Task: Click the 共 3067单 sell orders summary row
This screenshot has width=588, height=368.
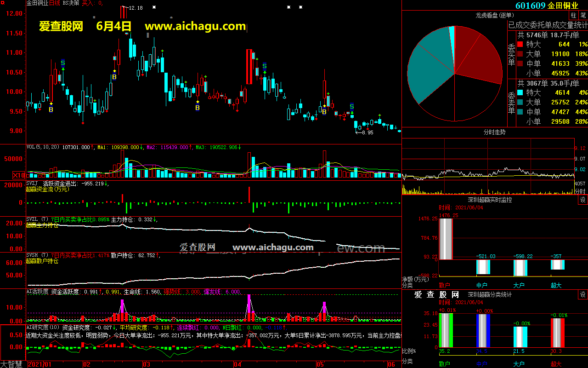Action: click(x=548, y=83)
